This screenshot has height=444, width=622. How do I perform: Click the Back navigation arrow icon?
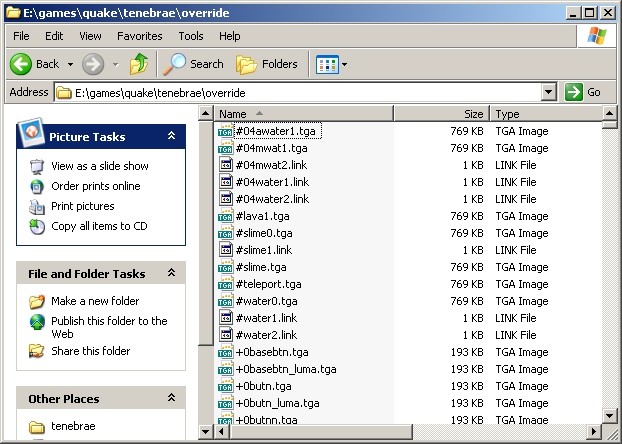[x=22, y=64]
